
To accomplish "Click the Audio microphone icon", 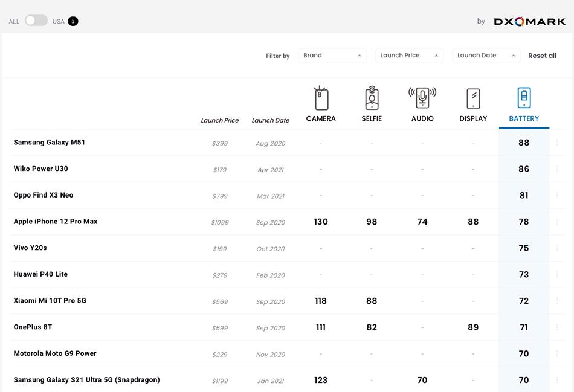I will click(422, 98).
